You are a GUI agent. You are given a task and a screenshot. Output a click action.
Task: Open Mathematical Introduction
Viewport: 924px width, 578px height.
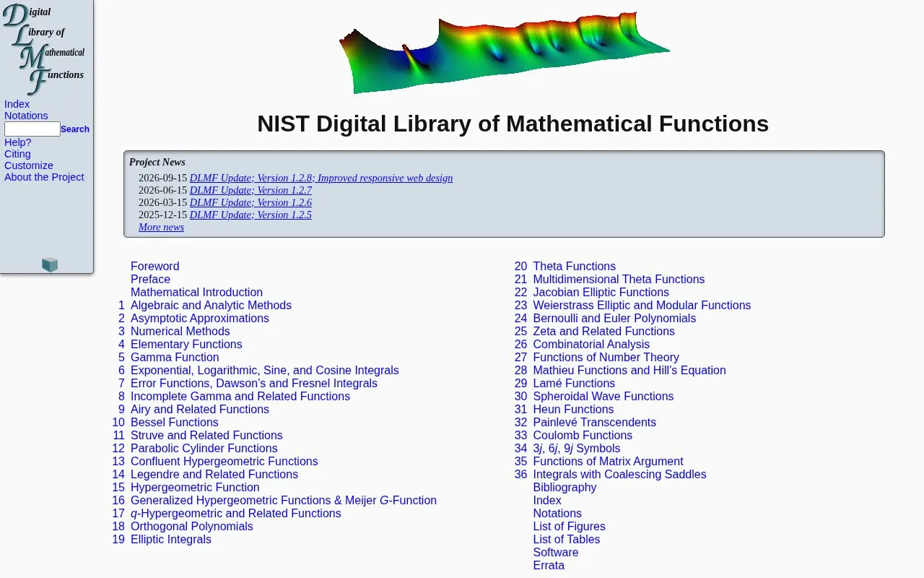pyautogui.click(x=196, y=292)
